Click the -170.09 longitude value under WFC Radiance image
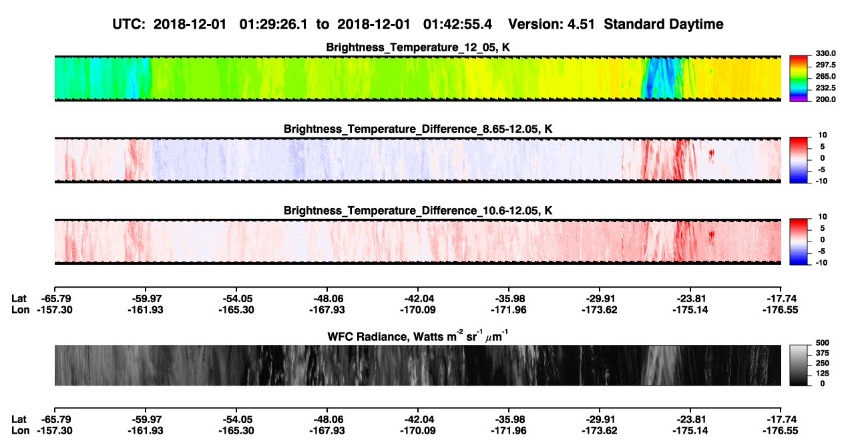868x445 pixels. 418,431
